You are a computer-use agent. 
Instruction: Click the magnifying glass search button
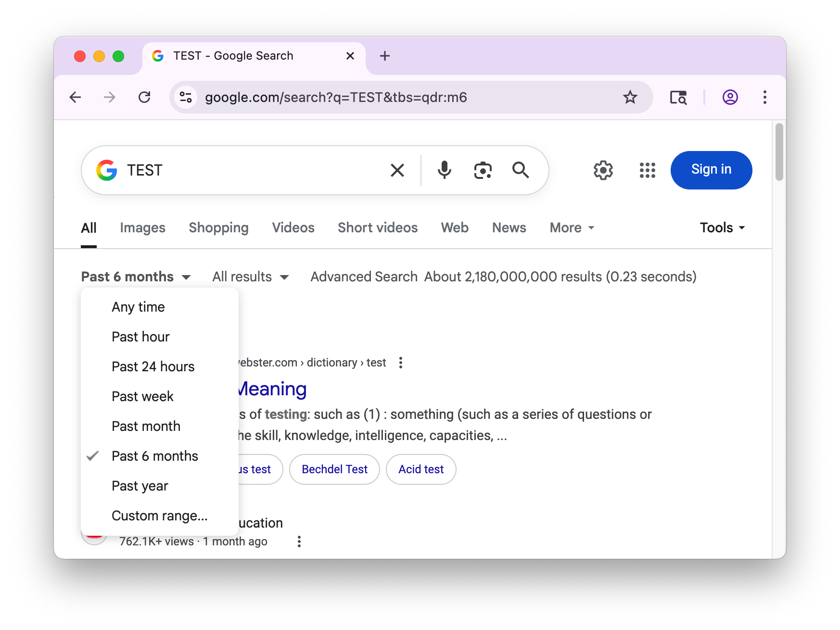521,170
